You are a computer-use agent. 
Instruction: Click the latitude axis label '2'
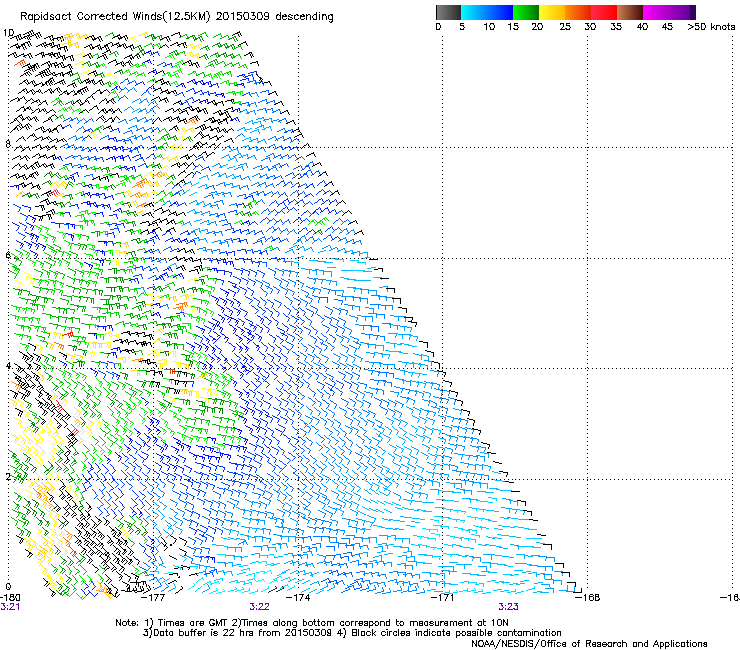pos(8,476)
